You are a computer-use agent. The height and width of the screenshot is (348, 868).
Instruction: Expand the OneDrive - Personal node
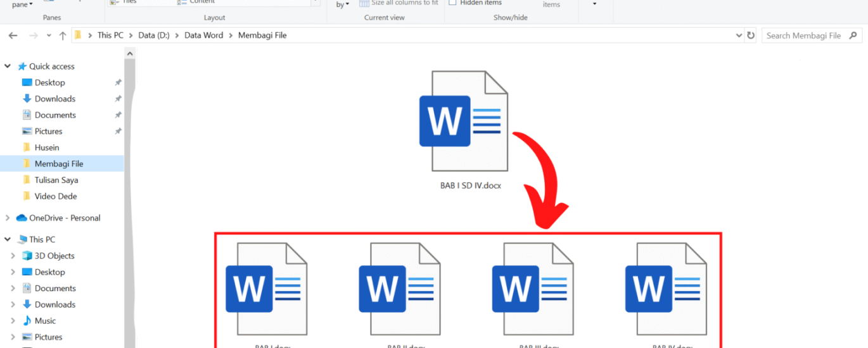tap(8, 218)
